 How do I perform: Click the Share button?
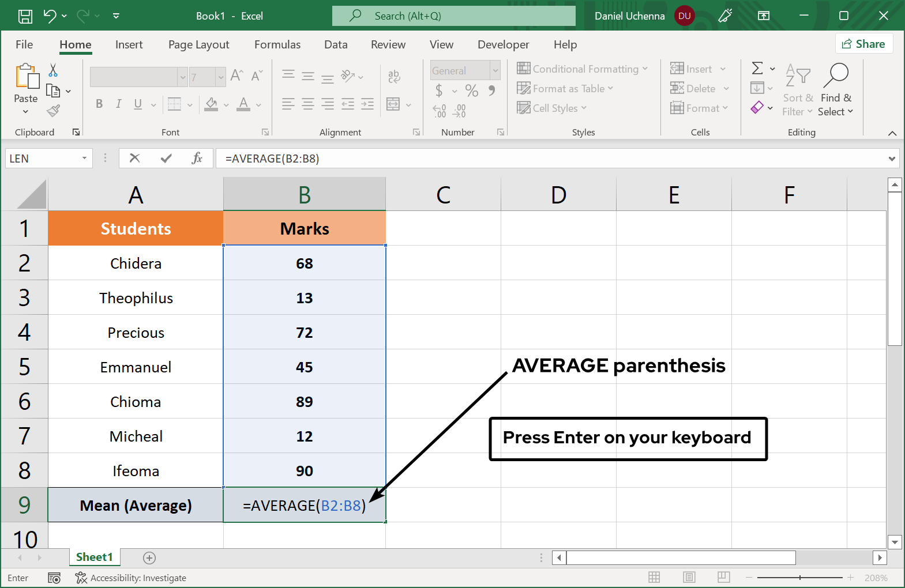click(x=863, y=44)
